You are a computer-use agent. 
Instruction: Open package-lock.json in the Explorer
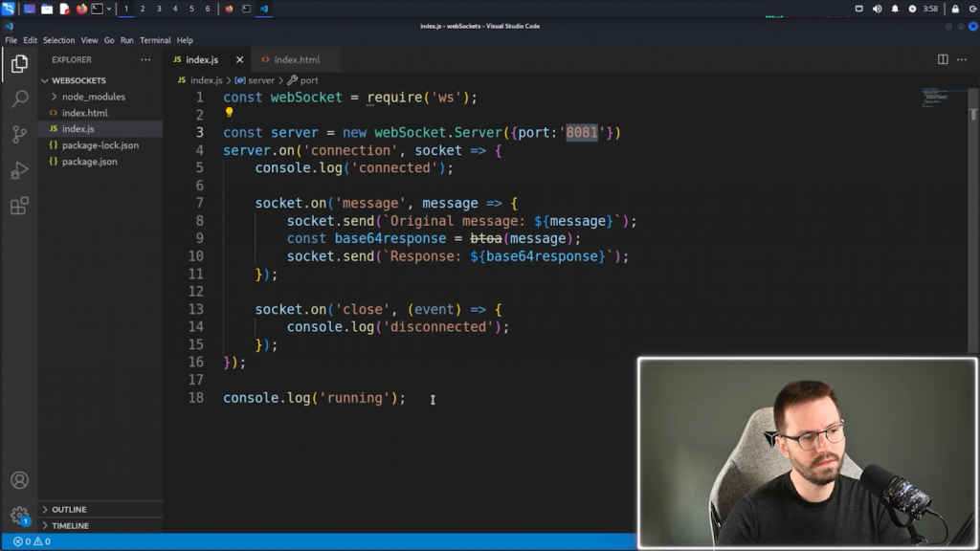(100, 145)
